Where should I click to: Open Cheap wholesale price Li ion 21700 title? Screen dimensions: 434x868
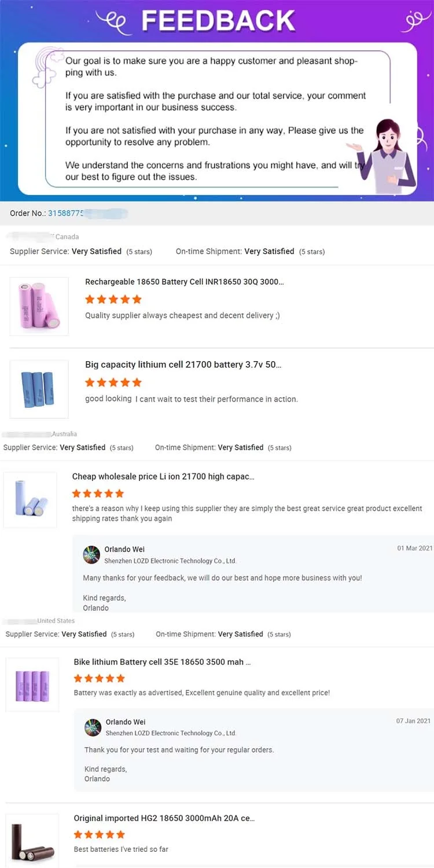point(163,476)
